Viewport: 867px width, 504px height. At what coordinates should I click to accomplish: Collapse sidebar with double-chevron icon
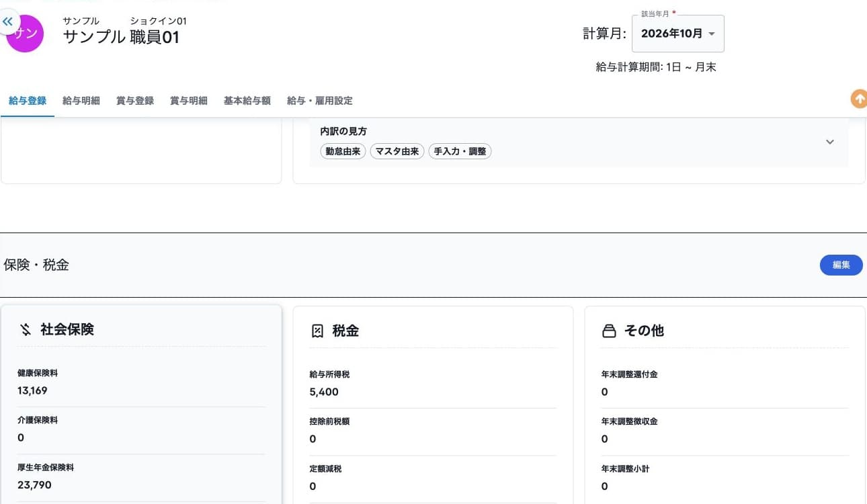click(x=8, y=22)
